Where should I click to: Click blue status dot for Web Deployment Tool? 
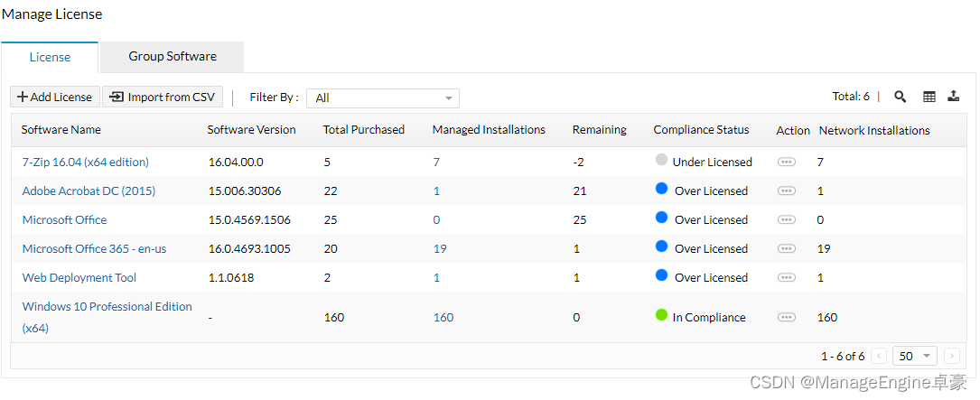pyautogui.click(x=661, y=275)
